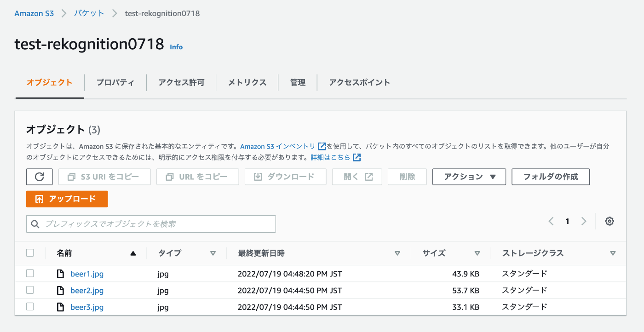Click the 削除 button
644x332 pixels.
coord(407,177)
